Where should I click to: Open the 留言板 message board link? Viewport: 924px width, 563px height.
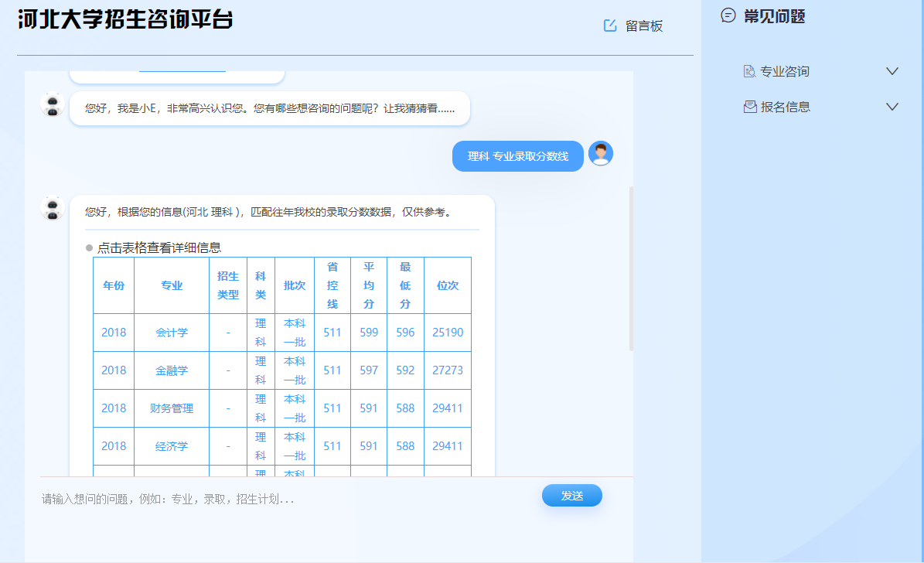pyautogui.click(x=644, y=26)
